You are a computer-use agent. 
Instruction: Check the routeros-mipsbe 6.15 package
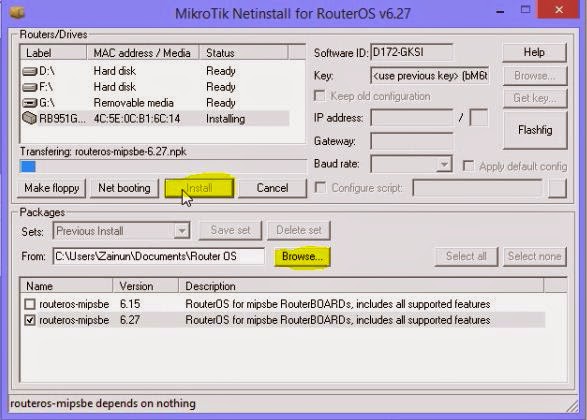(30, 304)
